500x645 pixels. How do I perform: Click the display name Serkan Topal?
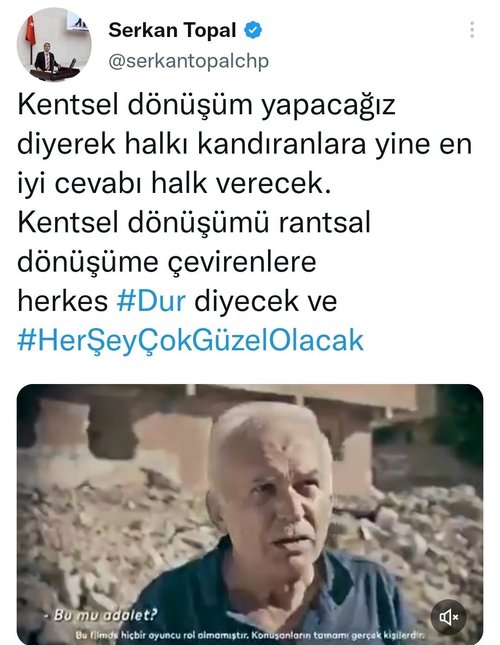click(x=172, y=30)
